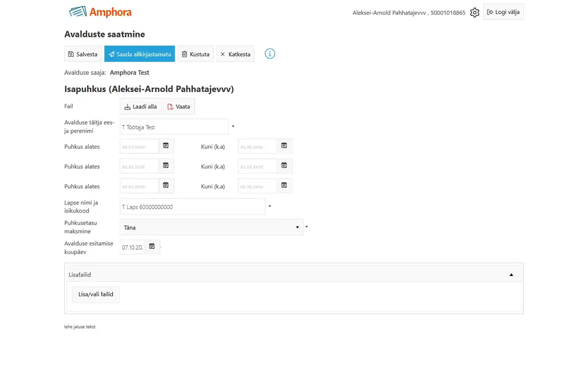588x368 pixels.
Task: Focus the Avalduse täitja ees- ja perenimi field
Action: (x=174, y=127)
